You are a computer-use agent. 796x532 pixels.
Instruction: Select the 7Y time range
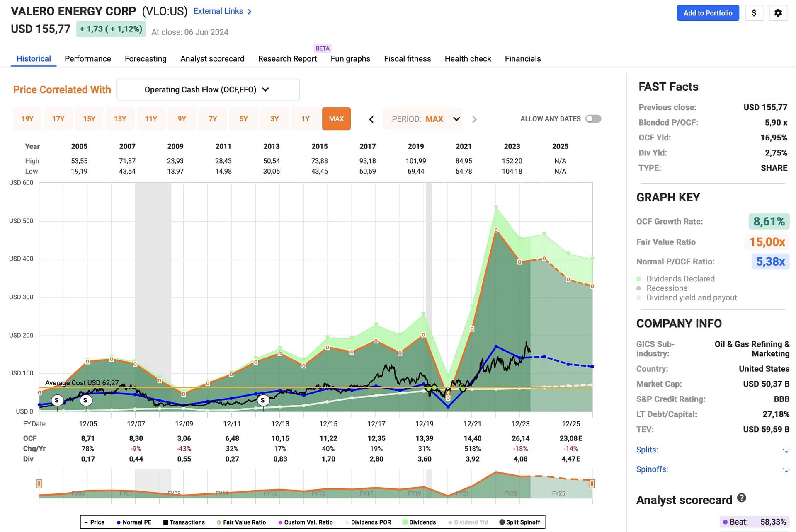point(213,119)
